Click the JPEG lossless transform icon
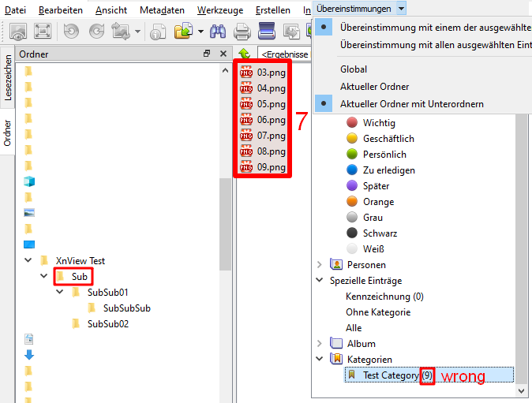532x403 pixels. pyautogui.click(x=121, y=32)
